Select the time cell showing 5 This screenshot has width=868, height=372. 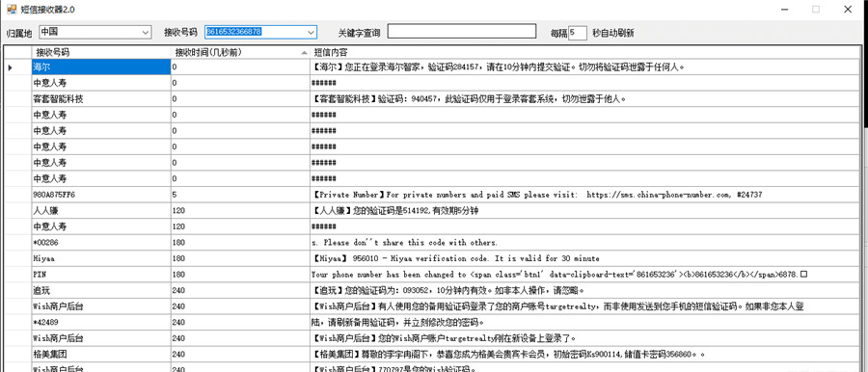240,195
